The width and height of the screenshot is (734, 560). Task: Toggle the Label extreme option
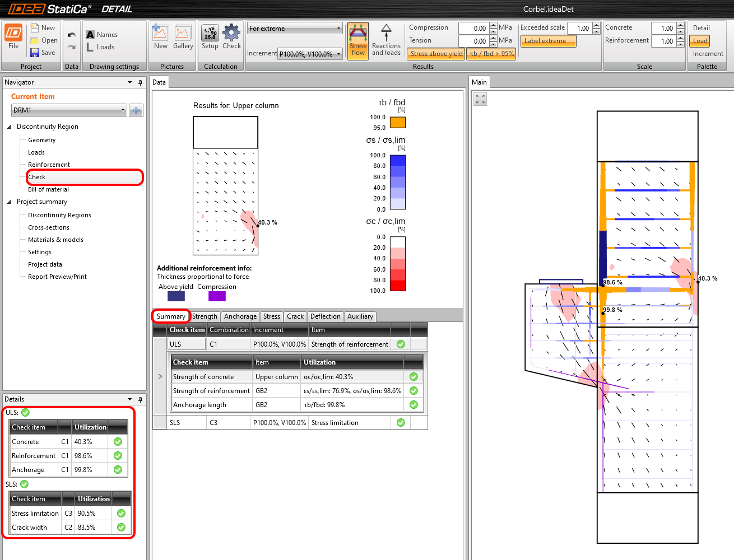548,41
